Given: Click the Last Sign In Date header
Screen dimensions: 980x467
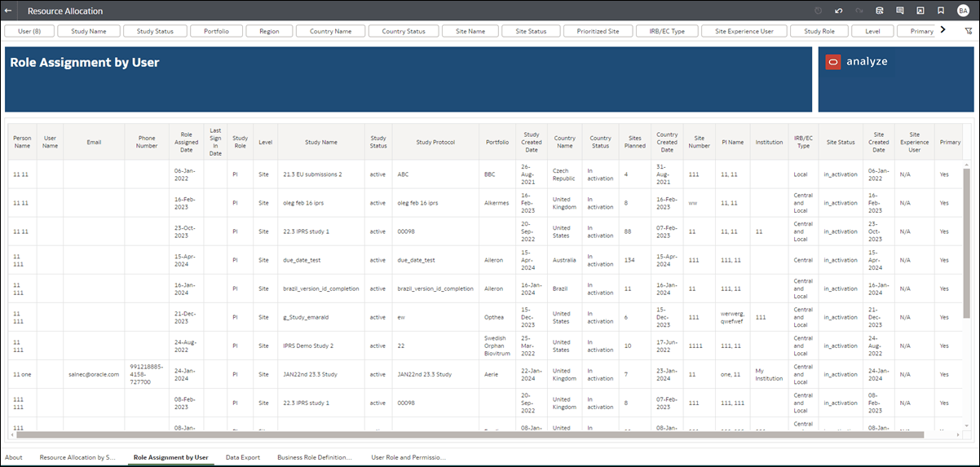Looking at the screenshot, I should (215, 142).
